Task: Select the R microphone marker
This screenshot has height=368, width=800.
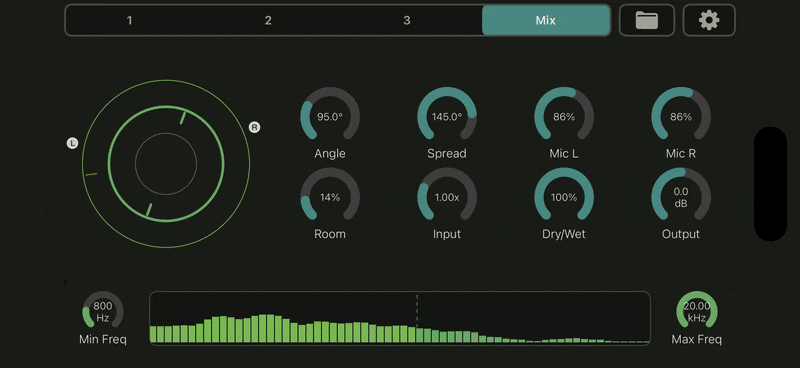Action: coord(254,127)
